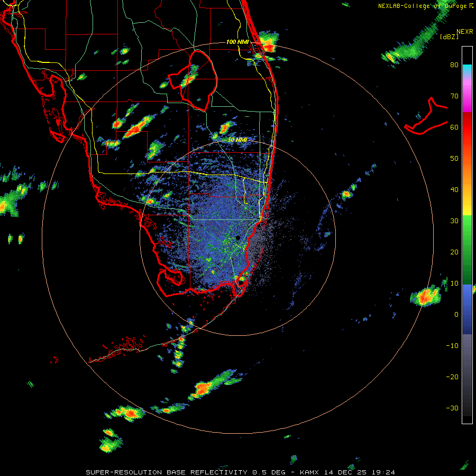Click the 19:24 timestamp in footer

click(383, 472)
